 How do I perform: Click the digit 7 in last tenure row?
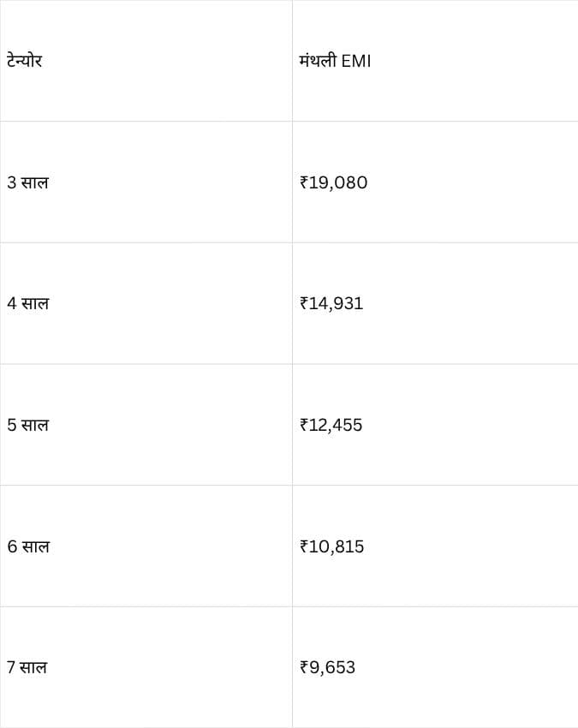point(11,668)
